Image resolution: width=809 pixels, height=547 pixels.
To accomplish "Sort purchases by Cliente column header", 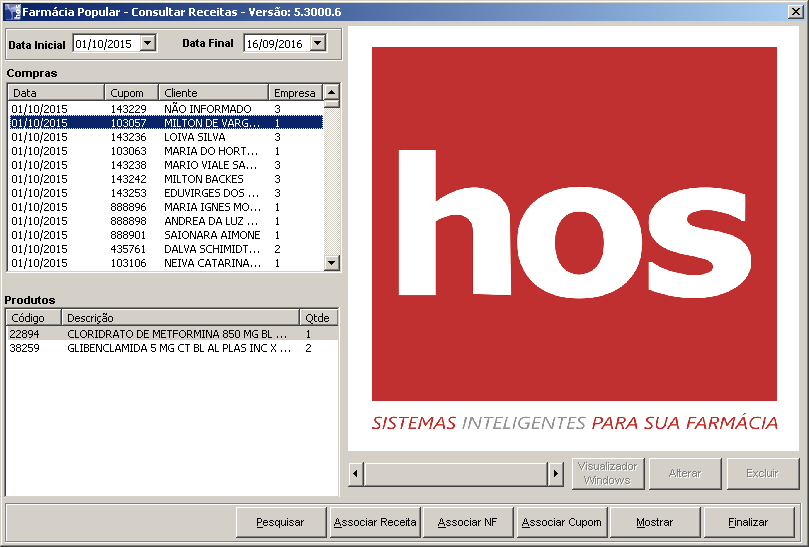I will click(x=212, y=93).
